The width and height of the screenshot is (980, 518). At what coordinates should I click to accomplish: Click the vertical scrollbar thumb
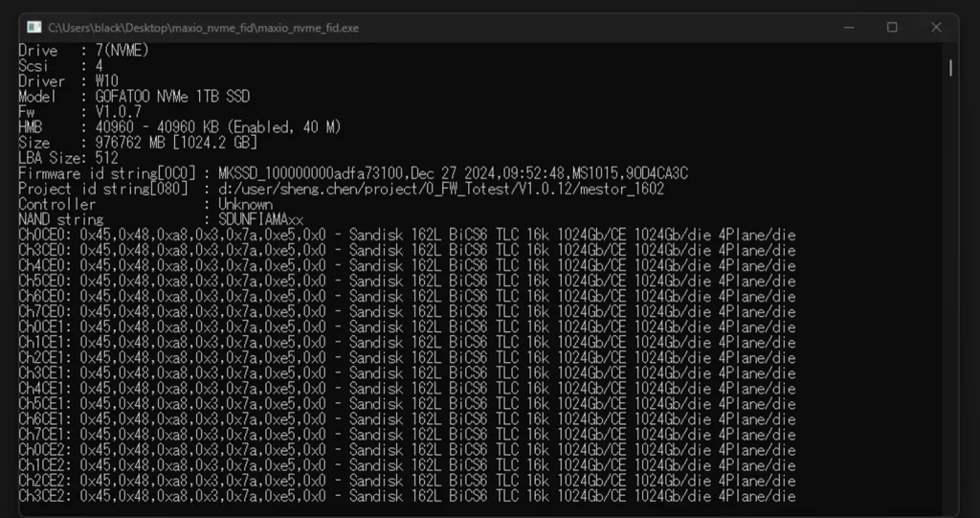(x=950, y=68)
